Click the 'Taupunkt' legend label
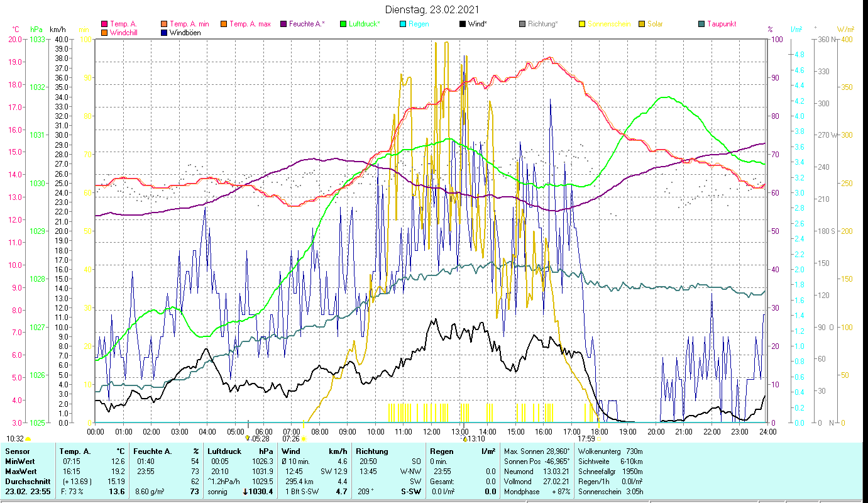Image resolution: width=868 pixels, height=503 pixels. 722,25
